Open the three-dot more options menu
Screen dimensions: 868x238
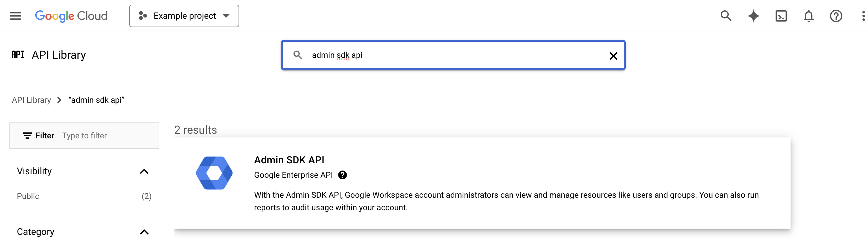tap(863, 16)
